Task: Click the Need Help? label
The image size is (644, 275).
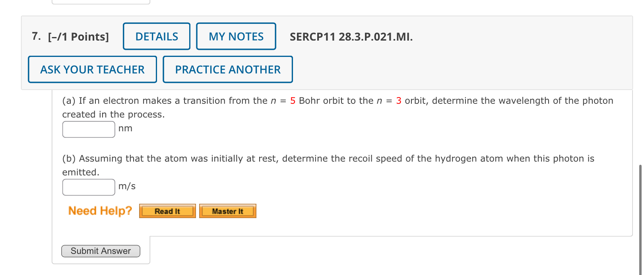Action: point(99,211)
